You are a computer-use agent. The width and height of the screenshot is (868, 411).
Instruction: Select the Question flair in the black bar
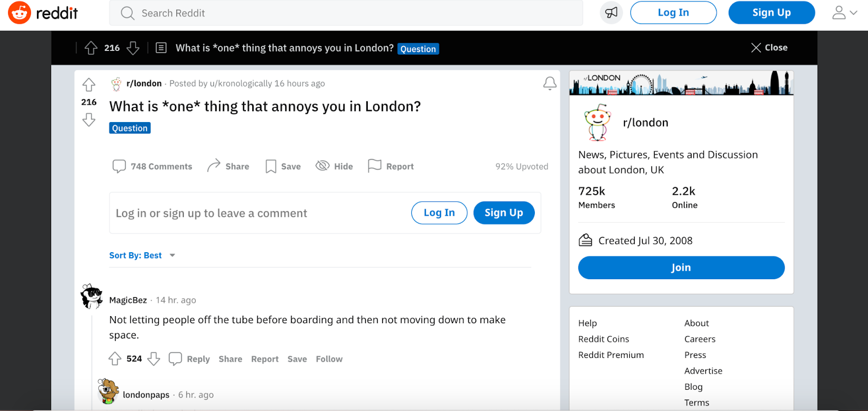pos(418,49)
